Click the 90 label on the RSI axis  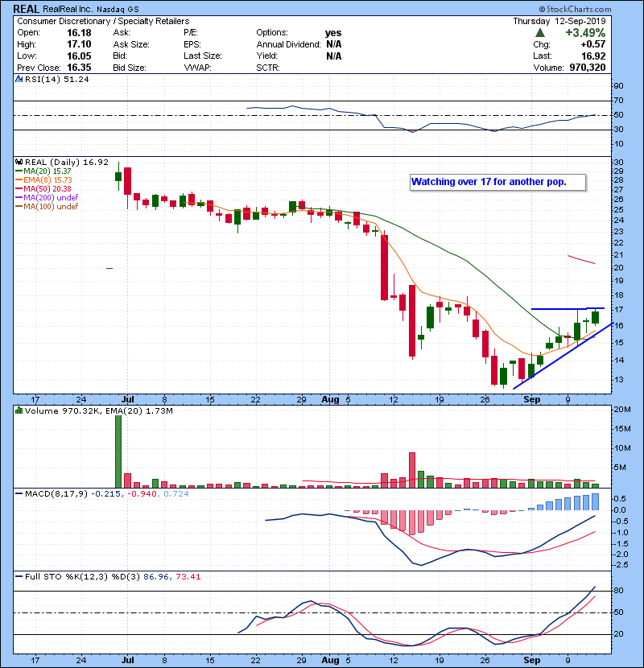618,85
